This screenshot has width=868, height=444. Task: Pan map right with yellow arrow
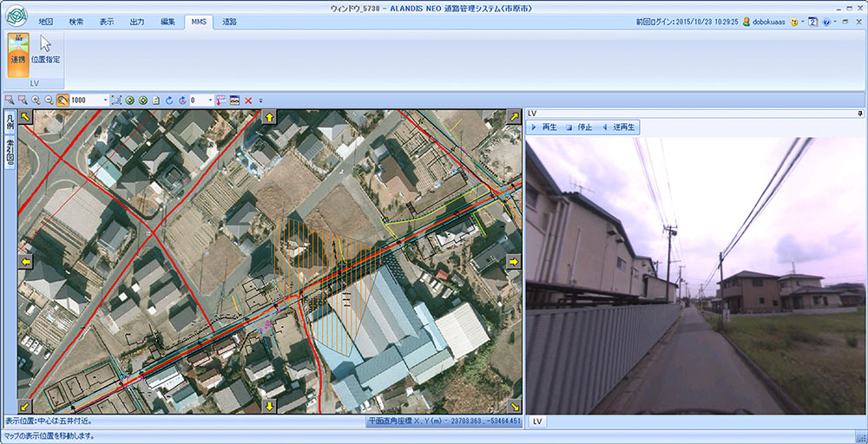(513, 262)
